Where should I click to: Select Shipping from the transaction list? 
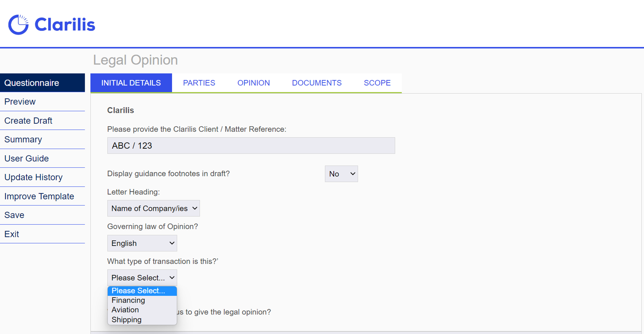(x=126, y=320)
